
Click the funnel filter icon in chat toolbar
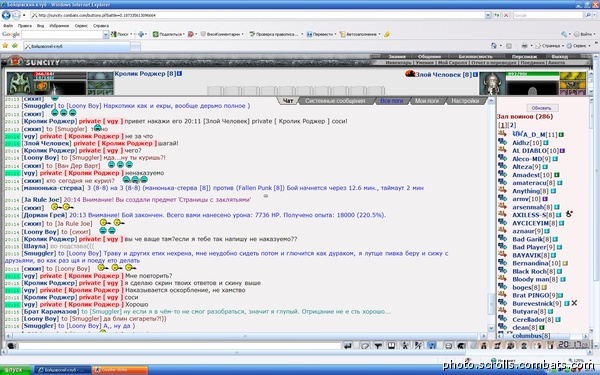click(378, 346)
